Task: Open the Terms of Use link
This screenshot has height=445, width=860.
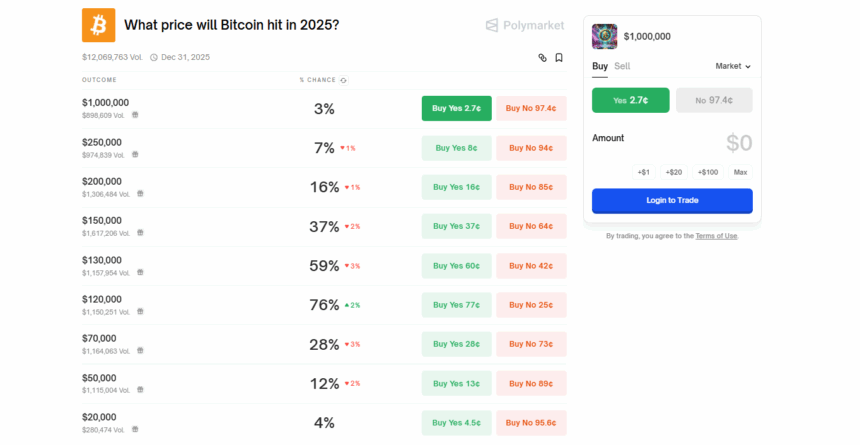Action: (716, 236)
